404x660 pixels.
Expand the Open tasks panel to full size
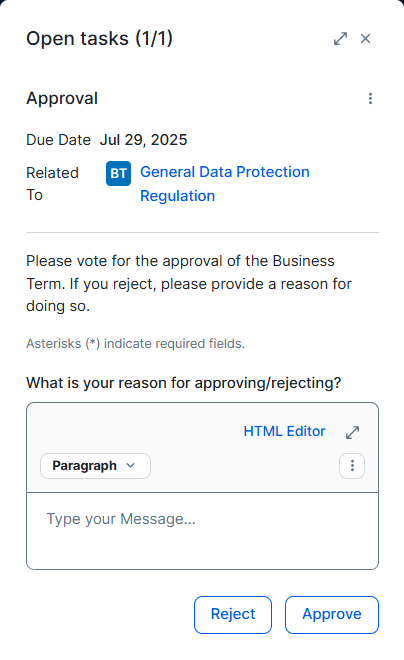click(340, 39)
